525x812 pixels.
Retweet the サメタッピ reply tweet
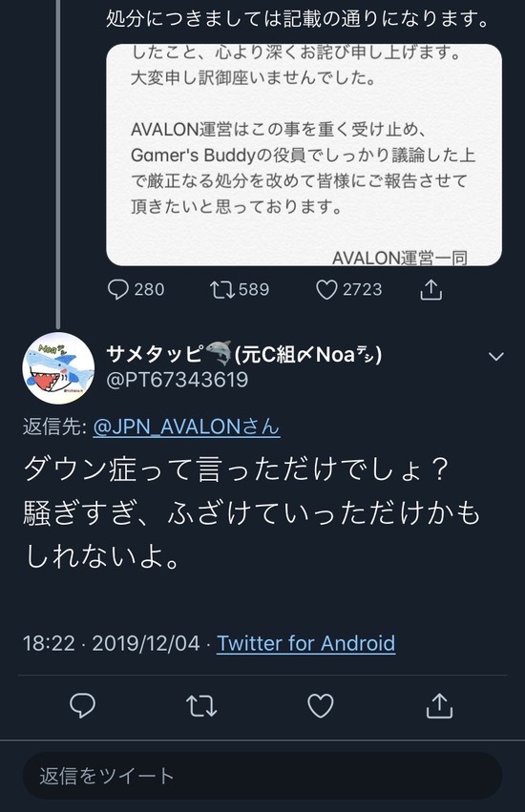click(201, 705)
